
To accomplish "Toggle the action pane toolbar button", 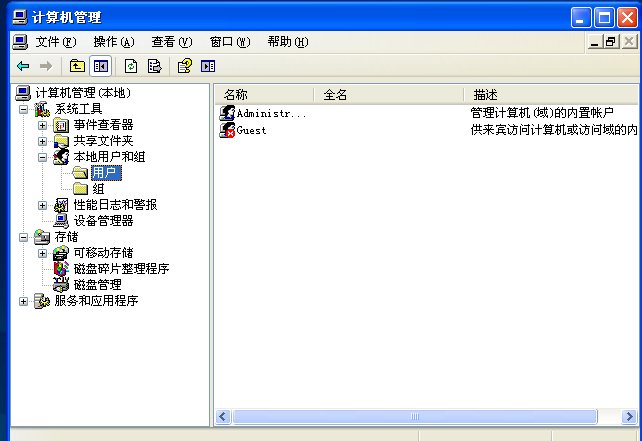I will (x=208, y=66).
